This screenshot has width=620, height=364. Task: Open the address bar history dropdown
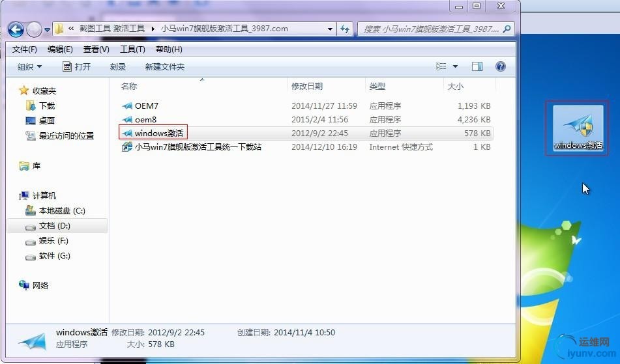330,29
